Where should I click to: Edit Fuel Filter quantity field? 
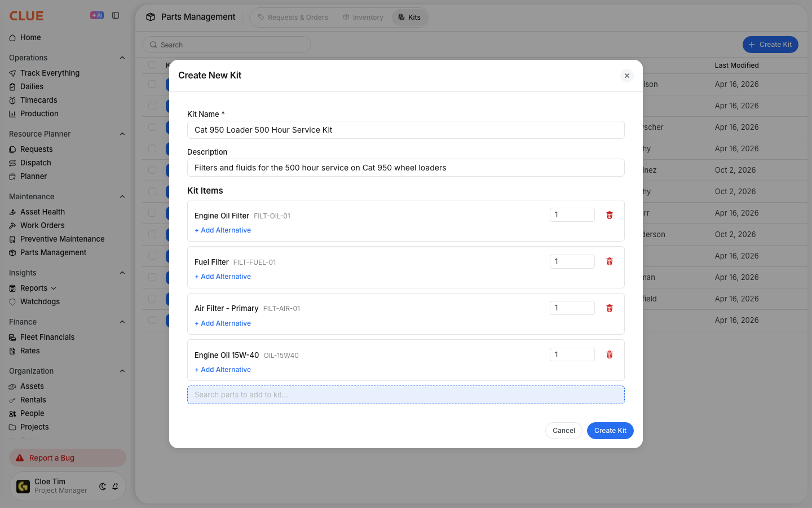point(572,261)
